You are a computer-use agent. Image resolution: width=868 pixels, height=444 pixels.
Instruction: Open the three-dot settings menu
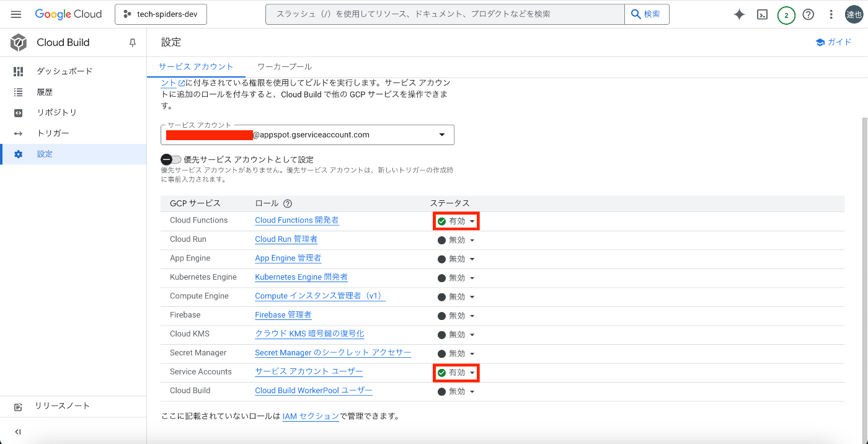(x=831, y=14)
